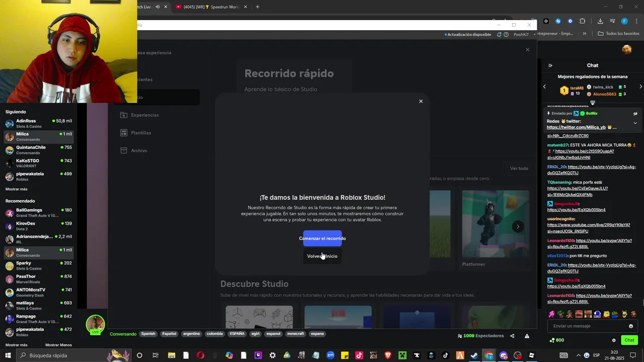Click the Archivo sidebar icon

(124, 150)
